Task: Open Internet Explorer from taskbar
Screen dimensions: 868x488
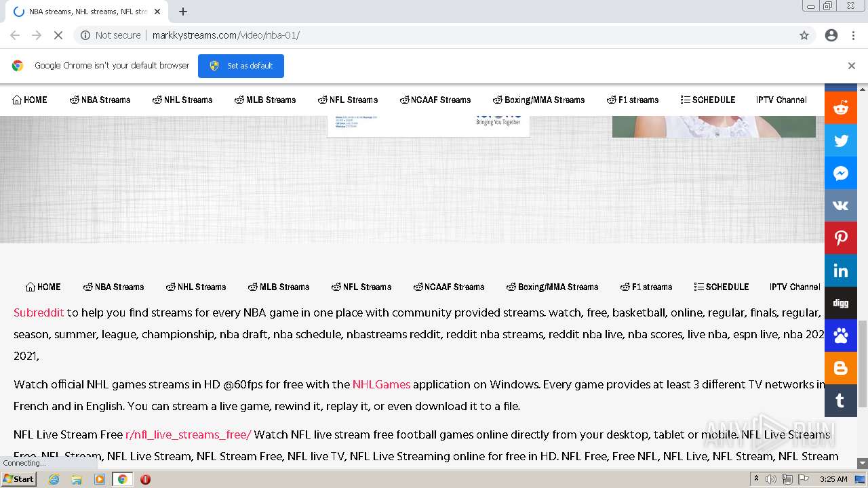Action: [x=54, y=479]
